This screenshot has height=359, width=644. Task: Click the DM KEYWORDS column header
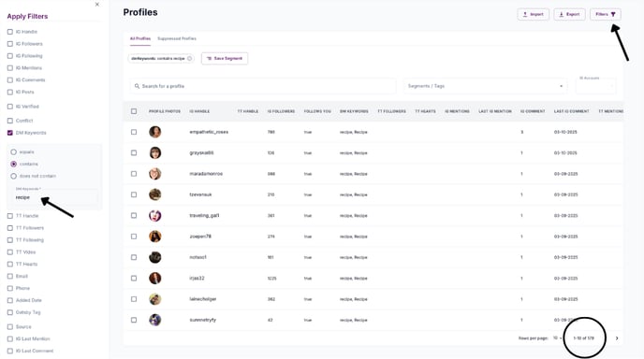pyautogui.click(x=354, y=111)
